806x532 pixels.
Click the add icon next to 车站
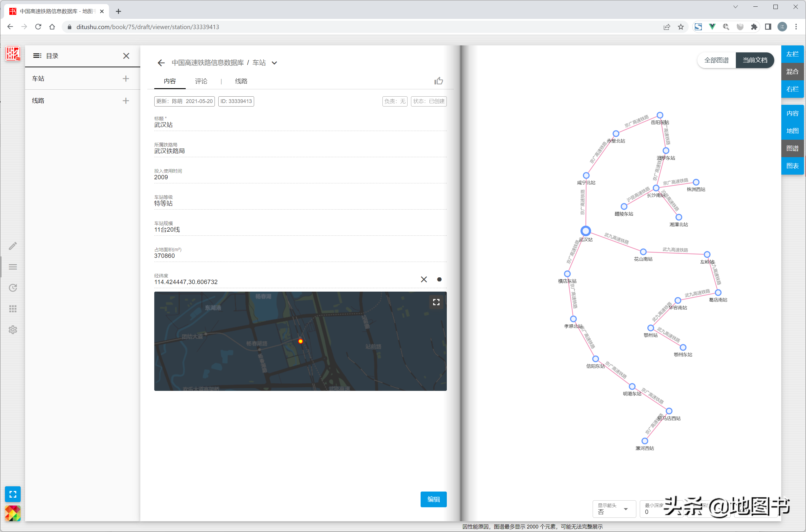click(125, 78)
